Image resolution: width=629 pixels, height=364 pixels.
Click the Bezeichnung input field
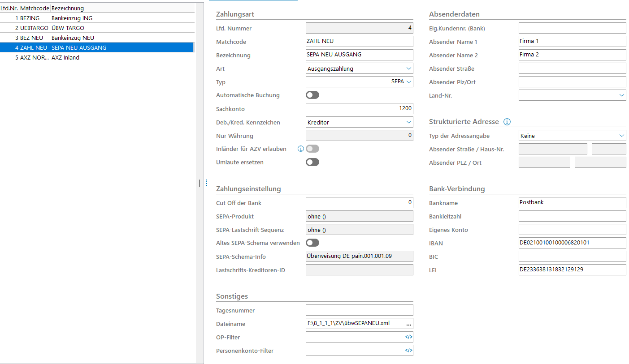click(359, 55)
